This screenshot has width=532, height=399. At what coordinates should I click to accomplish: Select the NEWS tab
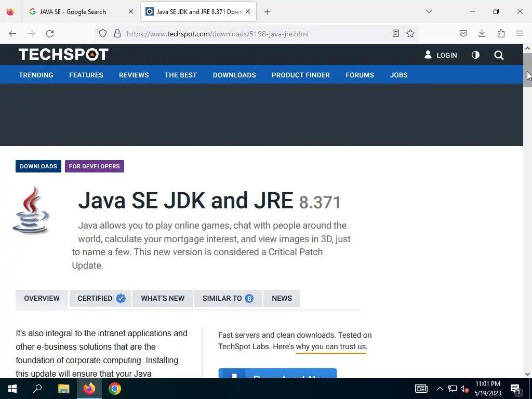pos(282,298)
